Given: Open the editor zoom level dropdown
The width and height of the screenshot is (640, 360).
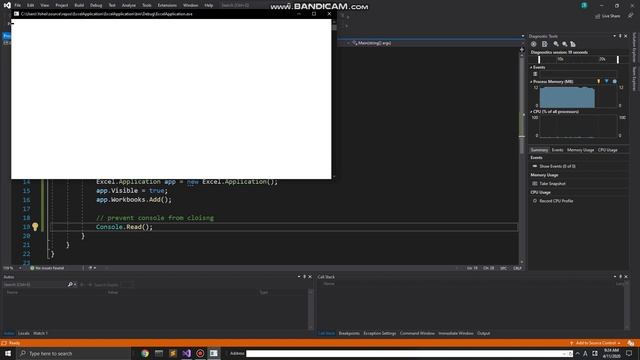Looking at the screenshot, I should click(20, 268).
